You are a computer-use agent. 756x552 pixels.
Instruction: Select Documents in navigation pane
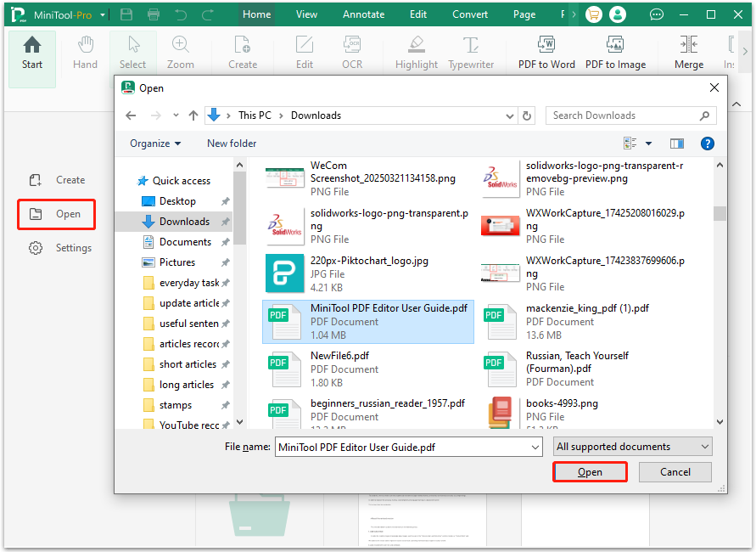(177, 242)
